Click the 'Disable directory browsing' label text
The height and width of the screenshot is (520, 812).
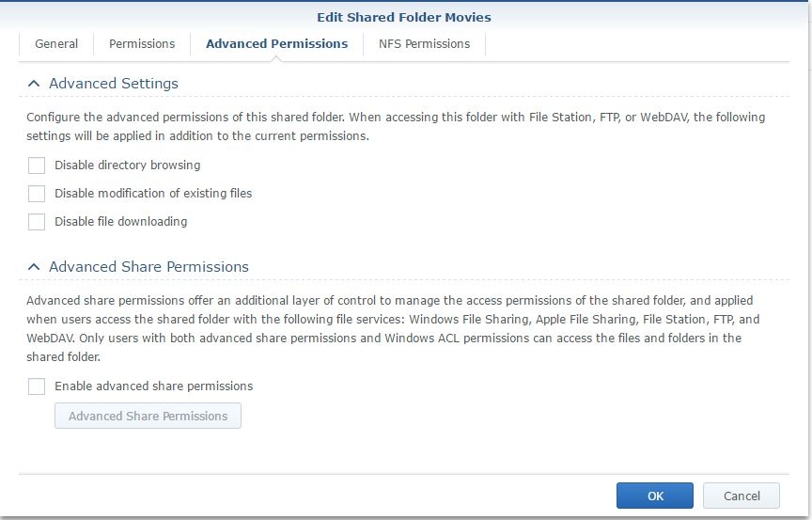pos(127,165)
